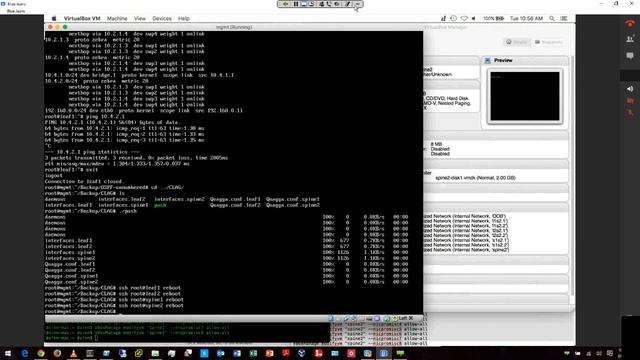Image resolution: width=640 pixels, height=360 pixels.
Task: Click the pause button in the remote session toolbar
Action: coord(296,4)
